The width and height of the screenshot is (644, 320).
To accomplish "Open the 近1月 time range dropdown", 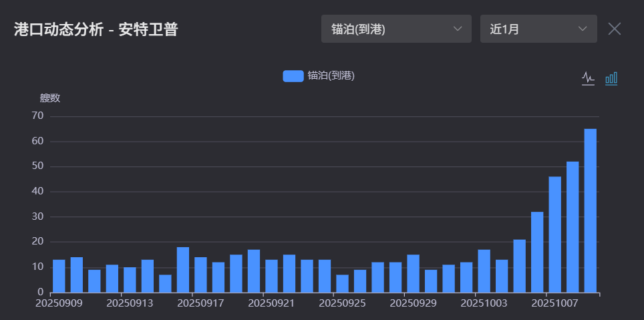I will 538,29.
